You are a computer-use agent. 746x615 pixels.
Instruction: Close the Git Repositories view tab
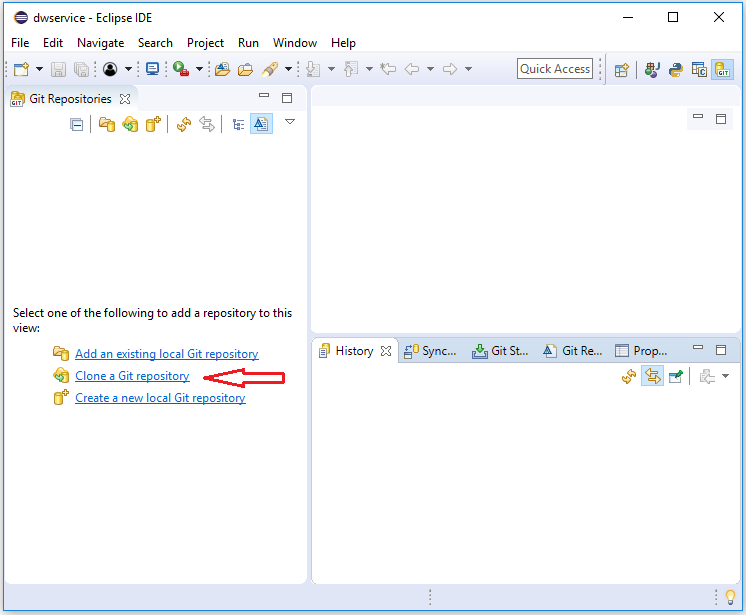click(125, 98)
